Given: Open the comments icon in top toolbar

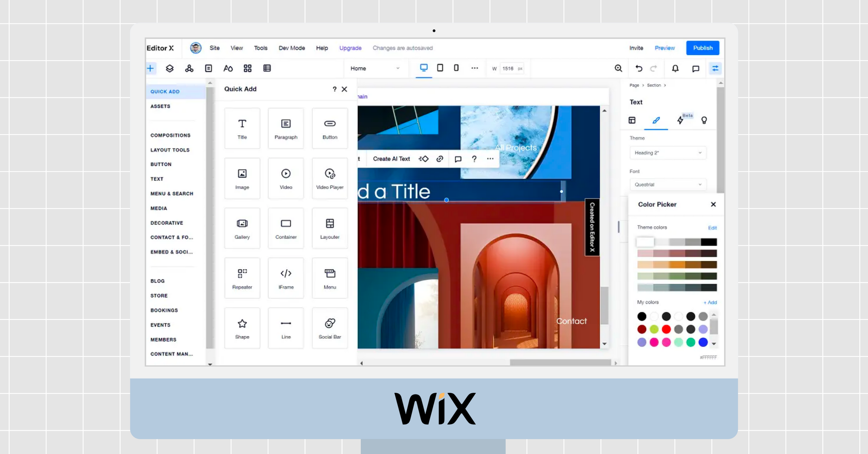Looking at the screenshot, I should 696,69.
